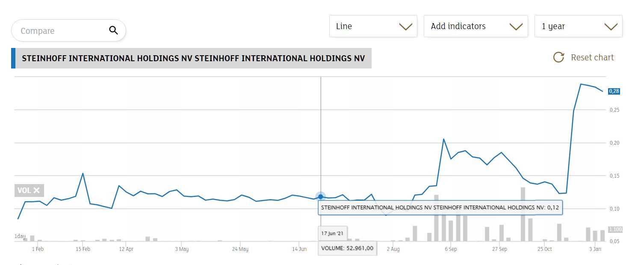This screenshot has width=644, height=265.
Task: Click the 1 year range chevron icon
Action: click(x=610, y=26)
